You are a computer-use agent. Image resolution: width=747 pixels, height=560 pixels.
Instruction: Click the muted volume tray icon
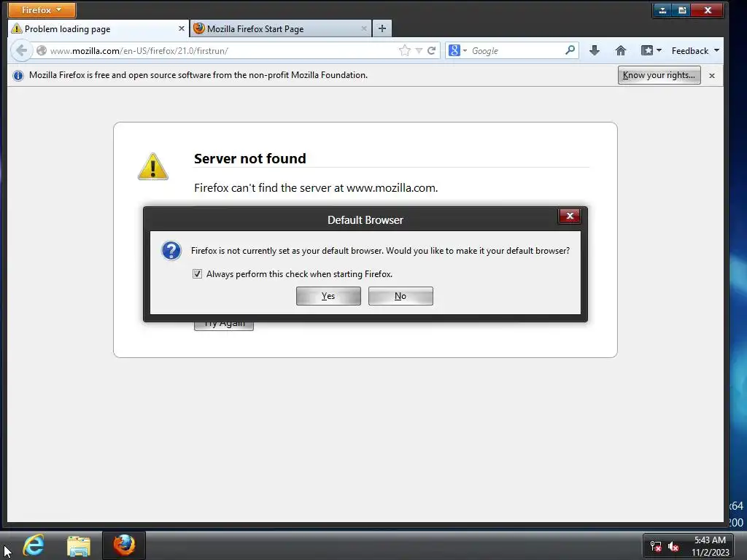673,547
